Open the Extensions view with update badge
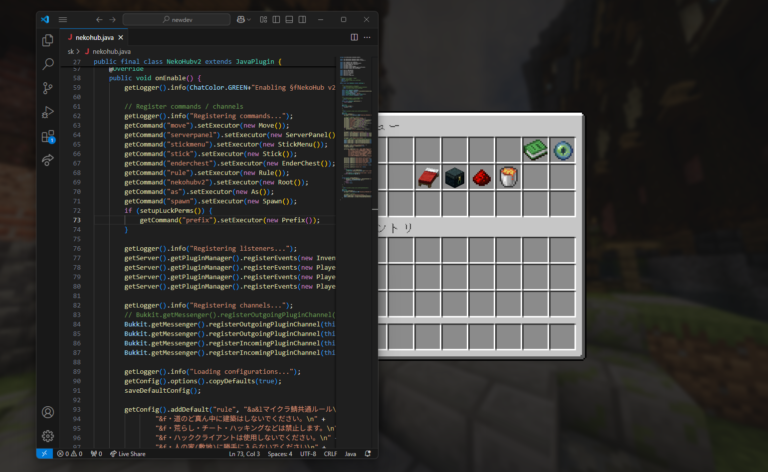 (x=47, y=136)
